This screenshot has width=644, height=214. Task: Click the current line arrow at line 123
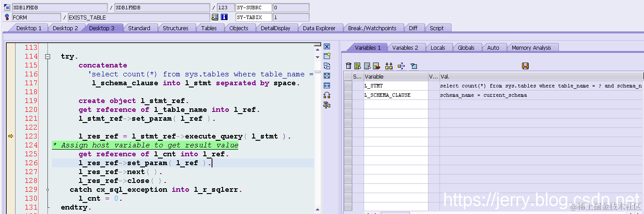tap(11, 136)
